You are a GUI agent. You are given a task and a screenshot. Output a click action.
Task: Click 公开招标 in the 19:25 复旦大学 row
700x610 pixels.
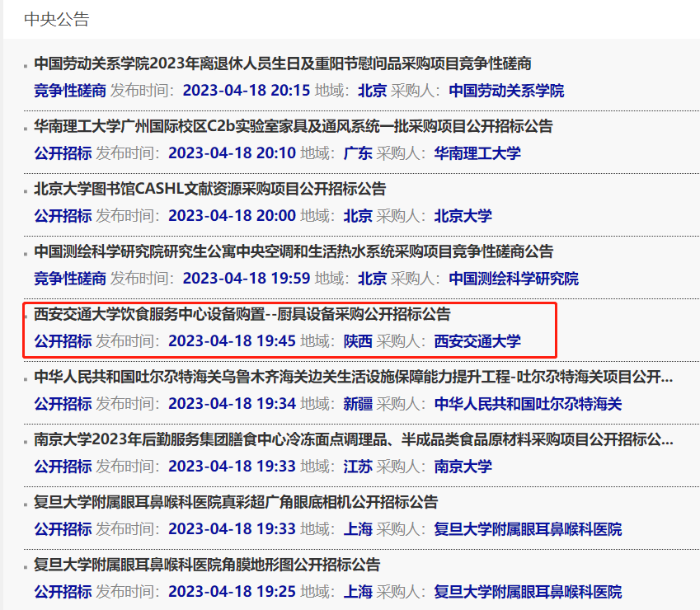pos(63,592)
